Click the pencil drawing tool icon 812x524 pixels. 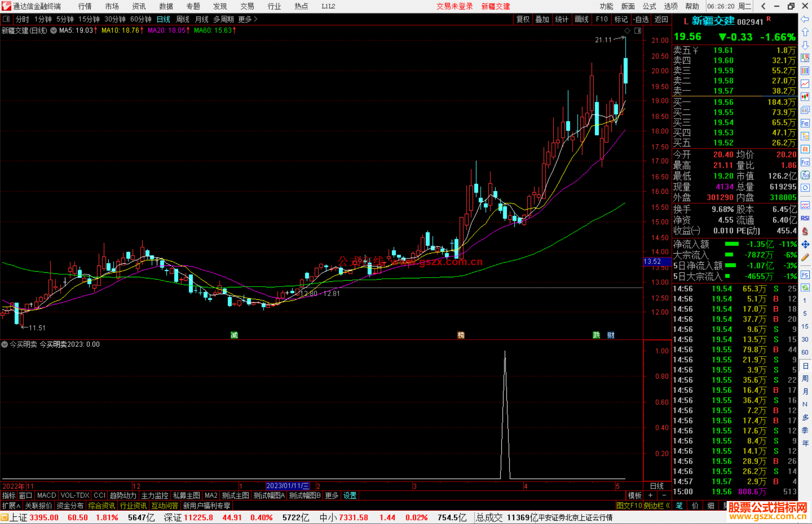(805, 258)
